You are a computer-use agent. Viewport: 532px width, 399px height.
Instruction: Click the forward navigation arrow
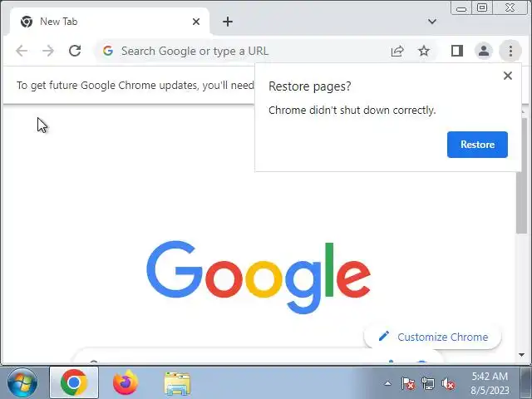48,51
